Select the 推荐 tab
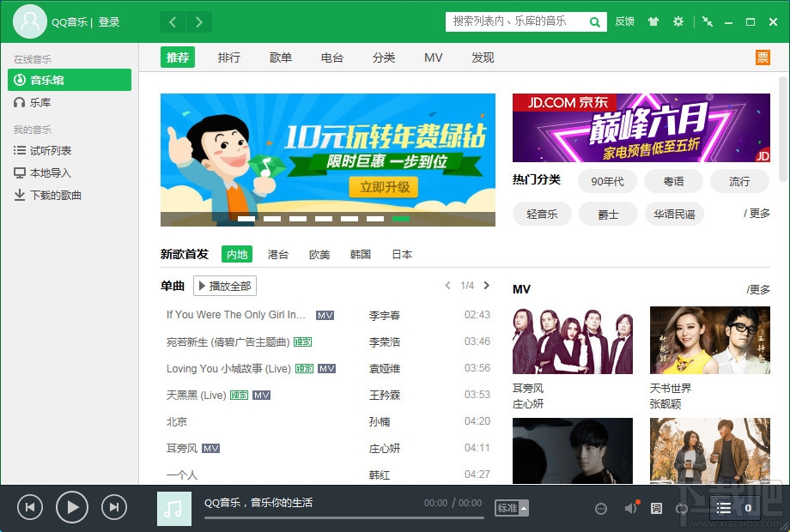This screenshot has height=532, width=790. pyautogui.click(x=178, y=57)
